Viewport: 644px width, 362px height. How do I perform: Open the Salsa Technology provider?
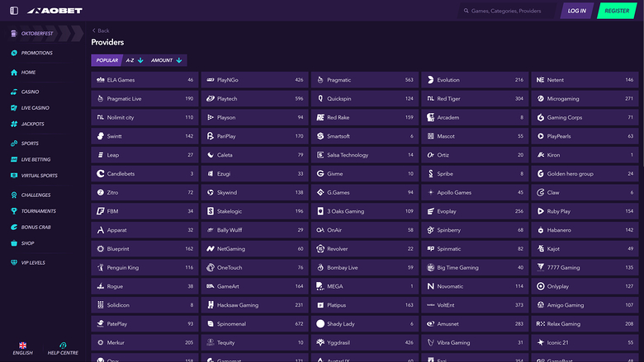click(x=365, y=155)
